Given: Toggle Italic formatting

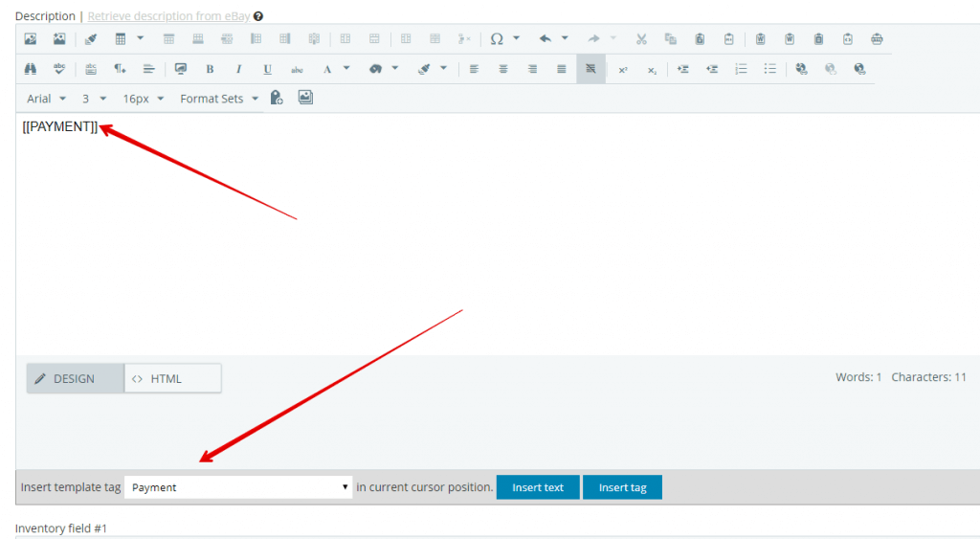Looking at the screenshot, I should pos(238,69).
